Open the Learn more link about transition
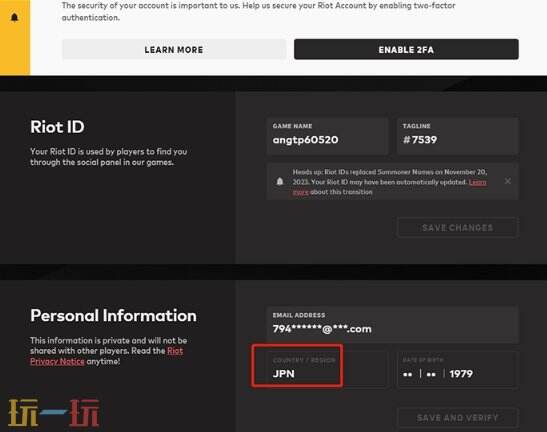This screenshot has height=432, width=547. coord(477,182)
